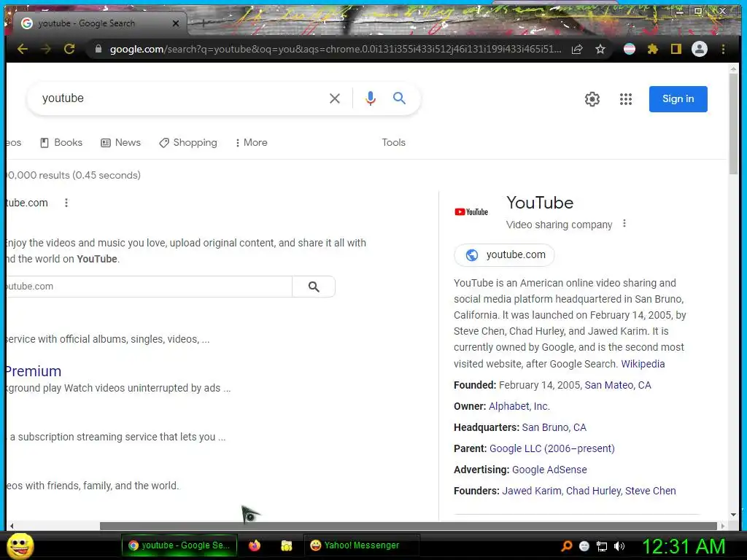Expand the More search filters menu
747x560 pixels.
[252, 142]
